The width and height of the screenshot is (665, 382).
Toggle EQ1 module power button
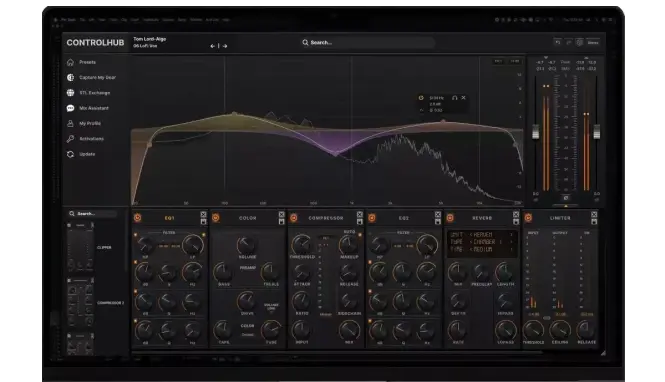pos(137,217)
